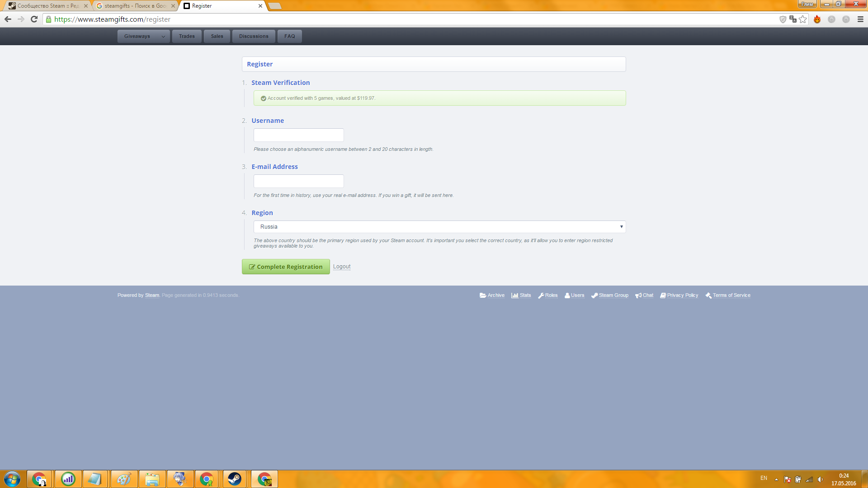Screen dimensions: 868x488
Task: Open the blue-haired anime character taskbar icon
Action: click(x=180, y=479)
